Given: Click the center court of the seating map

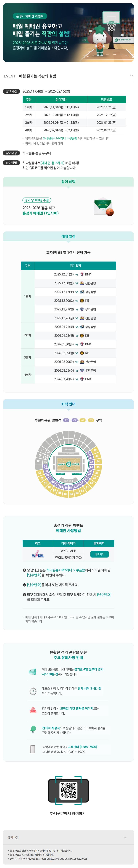Looking at the screenshot, I should (69, 464).
